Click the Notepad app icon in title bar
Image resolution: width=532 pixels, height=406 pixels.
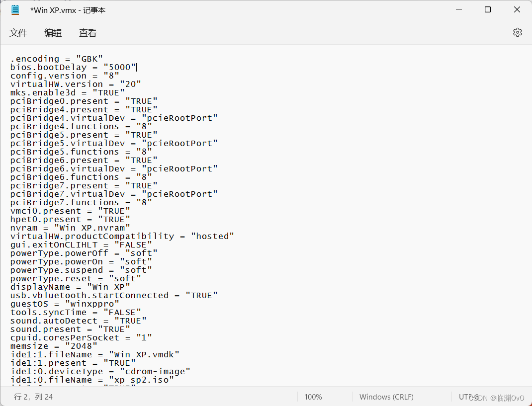click(x=15, y=10)
